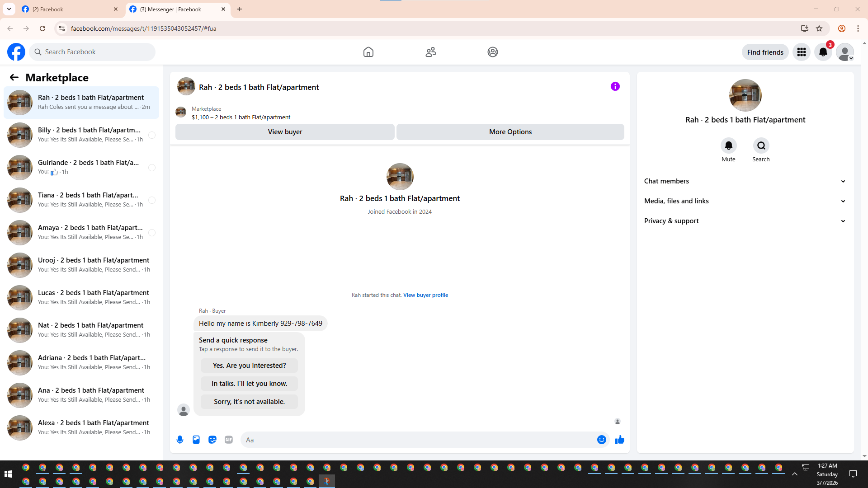The width and height of the screenshot is (868, 488).
Task: Switch to the first Facebook browser tab
Action: pos(68,9)
